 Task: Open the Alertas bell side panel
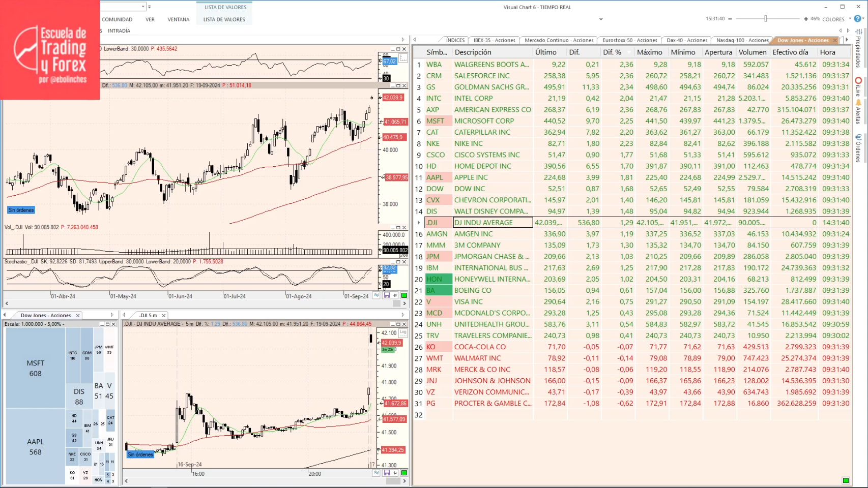[858, 112]
